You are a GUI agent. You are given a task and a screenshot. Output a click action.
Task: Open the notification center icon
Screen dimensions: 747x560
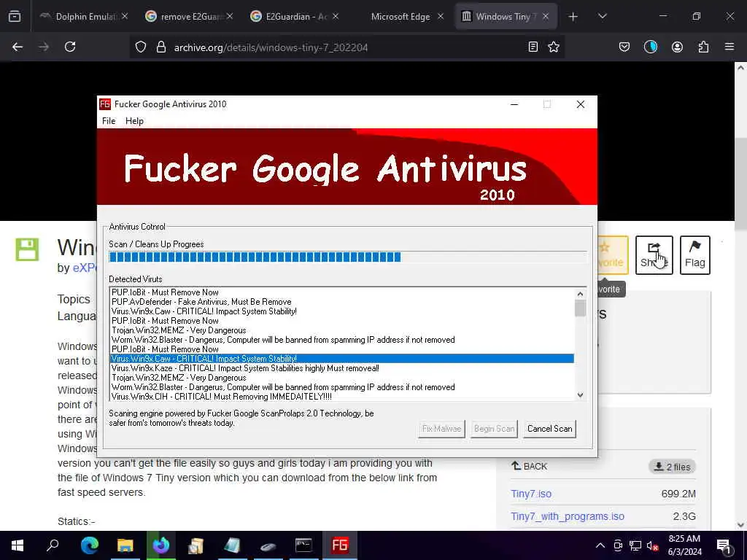pyautogui.click(x=724, y=545)
